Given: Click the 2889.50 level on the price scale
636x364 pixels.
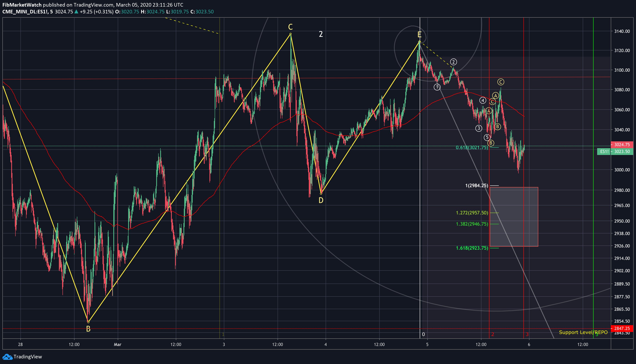Looking at the screenshot, I should 622,284.
